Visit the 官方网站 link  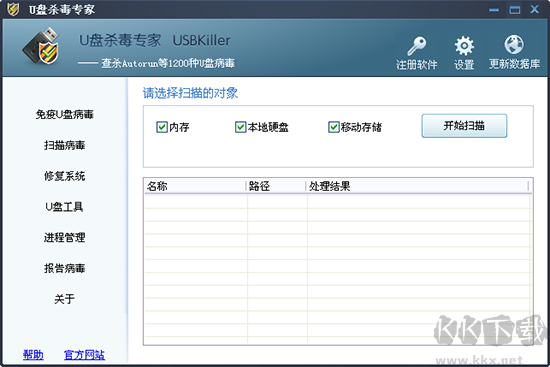coord(84,355)
